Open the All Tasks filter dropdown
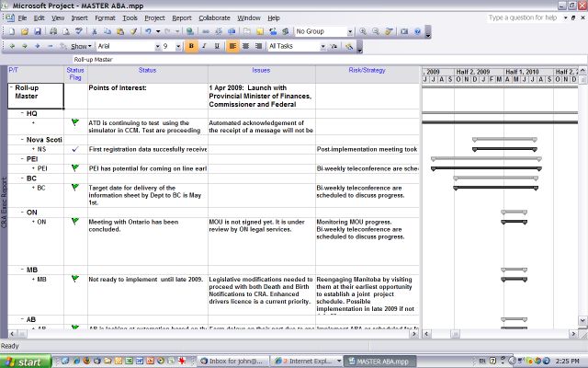 coord(322,46)
